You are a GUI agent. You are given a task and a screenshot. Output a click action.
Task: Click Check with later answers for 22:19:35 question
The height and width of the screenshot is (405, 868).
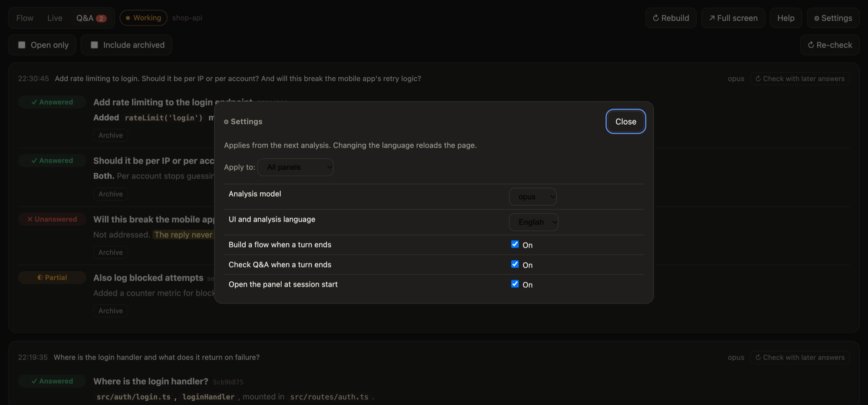point(800,357)
